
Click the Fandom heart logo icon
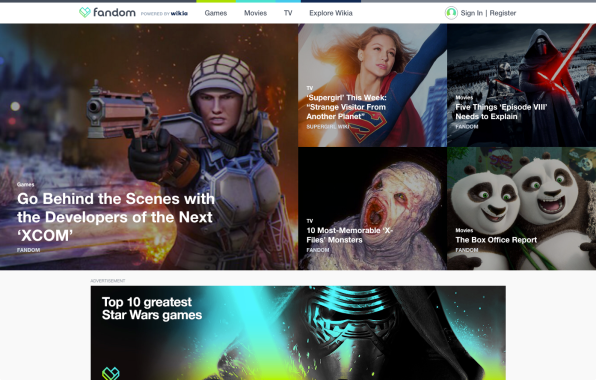(85, 13)
